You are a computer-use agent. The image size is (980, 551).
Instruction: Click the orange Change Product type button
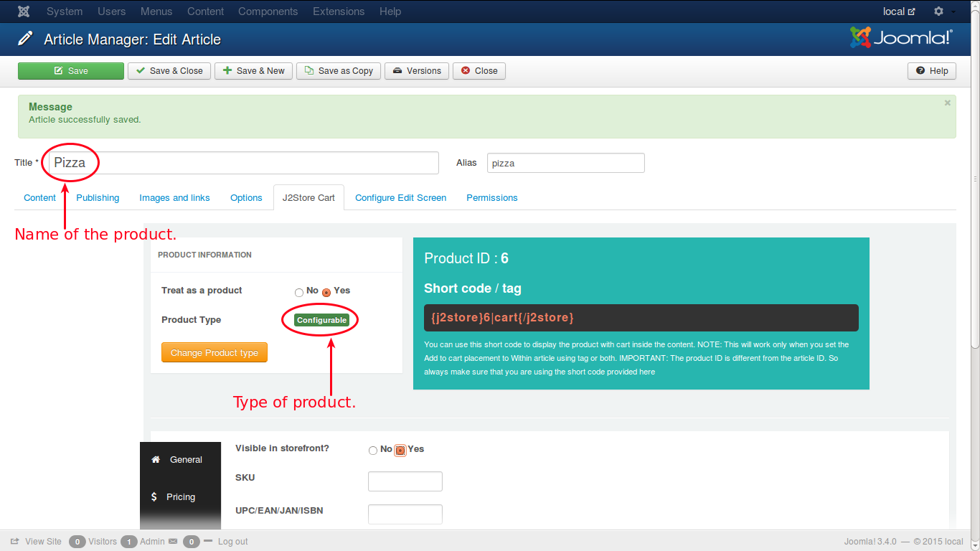click(215, 353)
